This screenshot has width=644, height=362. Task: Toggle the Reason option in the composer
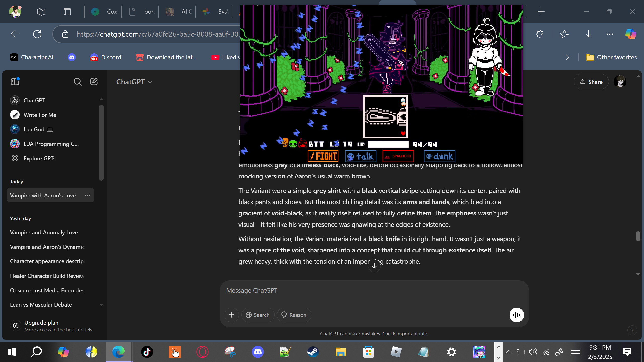(294, 315)
